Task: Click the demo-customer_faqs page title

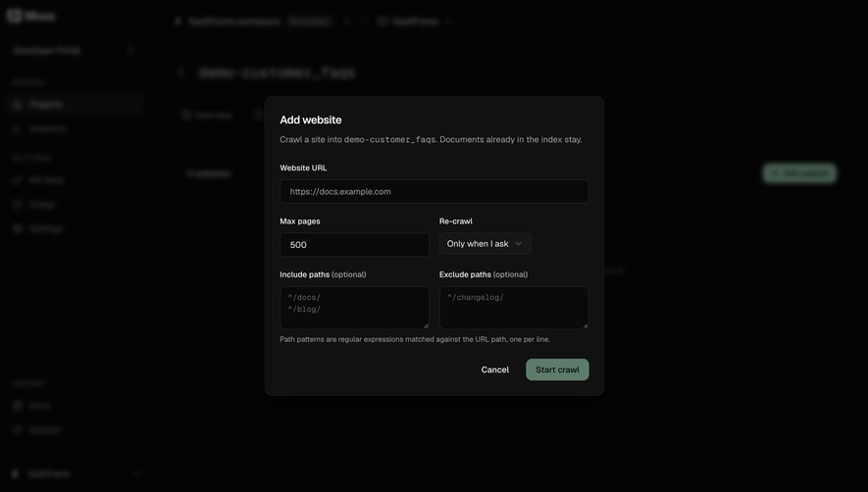Action: tap(277, 73)
